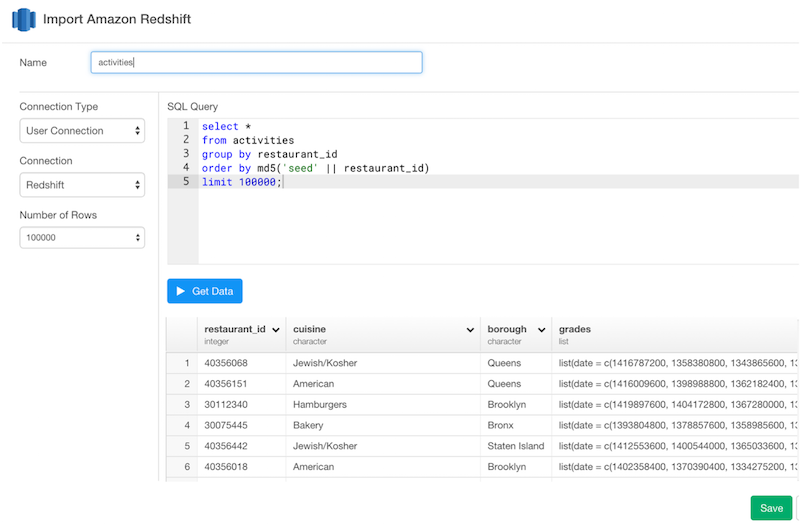Click the Connection Type label
This screenshot has width=800, height=526.
pyautogui.click(x=59, y=107)
